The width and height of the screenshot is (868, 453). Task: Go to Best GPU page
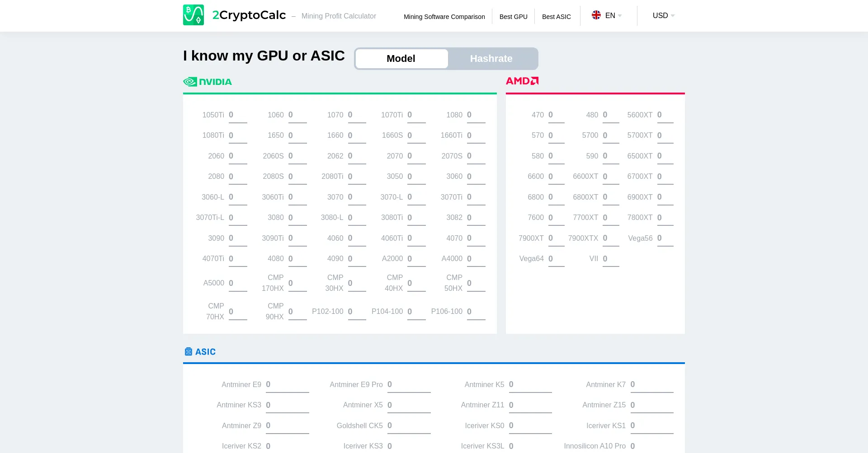513,17
